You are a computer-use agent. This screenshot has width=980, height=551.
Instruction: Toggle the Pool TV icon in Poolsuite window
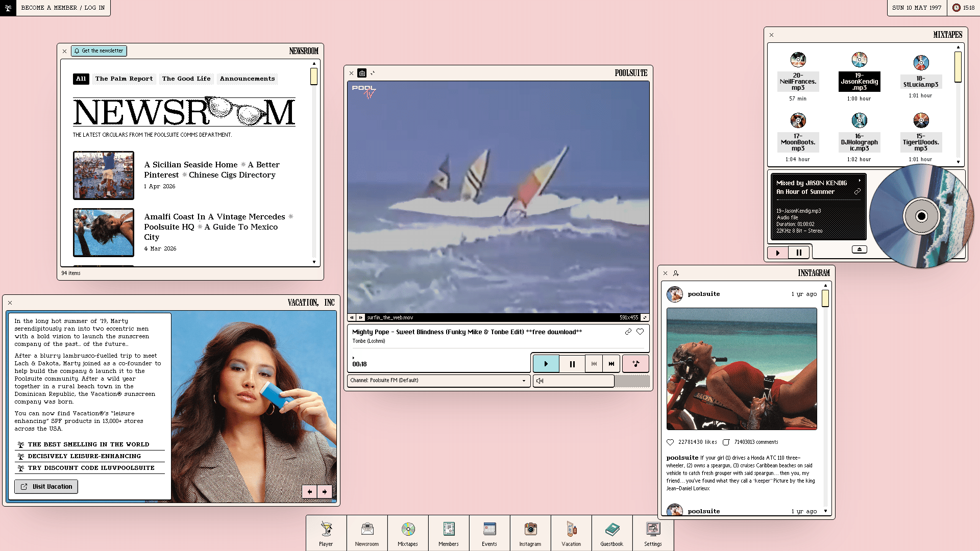point(362,73)
